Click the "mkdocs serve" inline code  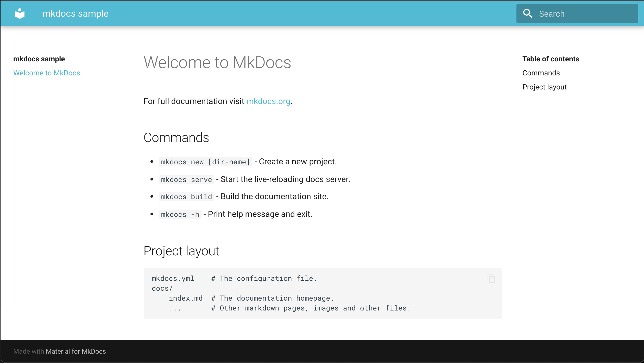click(x=186, y=179)
